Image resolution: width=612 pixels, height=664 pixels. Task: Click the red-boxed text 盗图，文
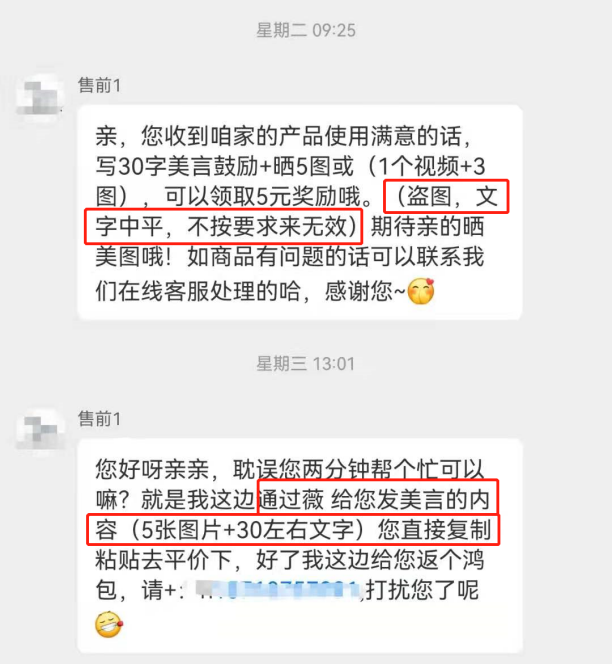(446, 196)
